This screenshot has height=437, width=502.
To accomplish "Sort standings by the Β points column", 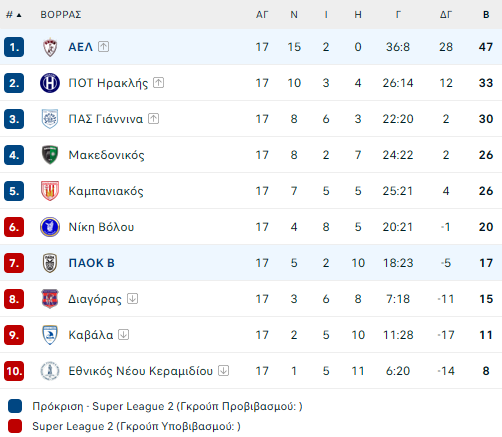I will 486,15.
